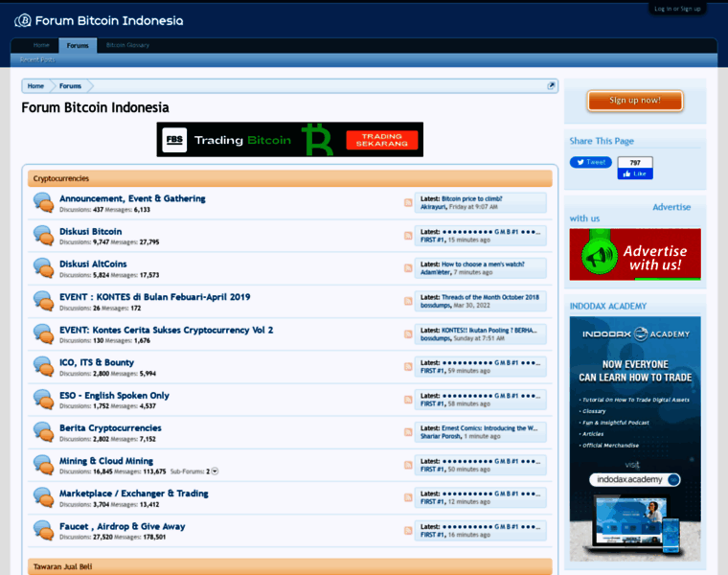Click the chat bubble icon beside ESO - English Spoken Only

click(x=44, y=400)
